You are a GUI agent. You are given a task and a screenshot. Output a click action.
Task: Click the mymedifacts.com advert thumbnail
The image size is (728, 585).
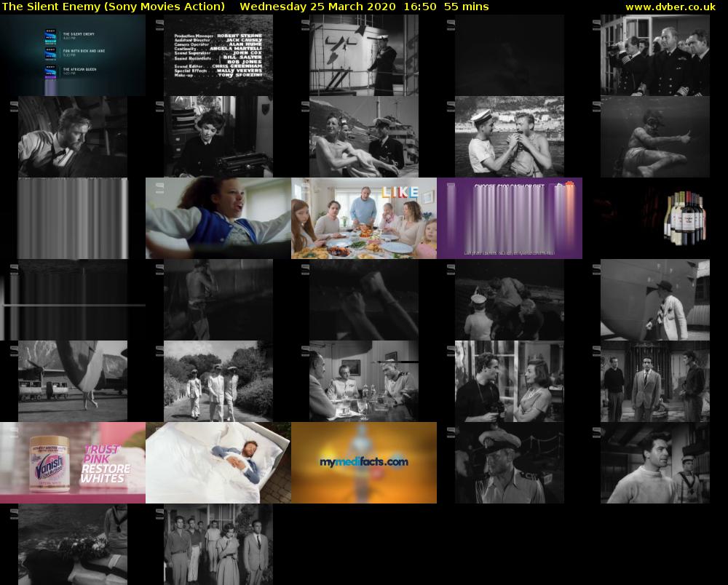pos(364,463)
